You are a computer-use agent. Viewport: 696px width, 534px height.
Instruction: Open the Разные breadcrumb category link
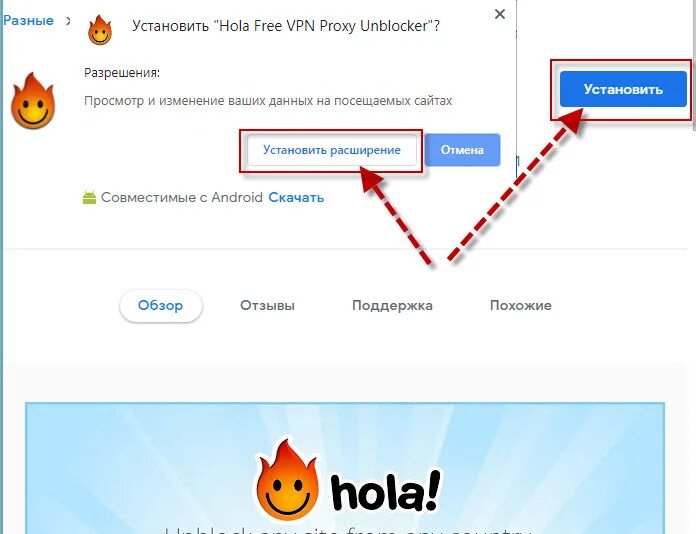[x=28, y=20]
